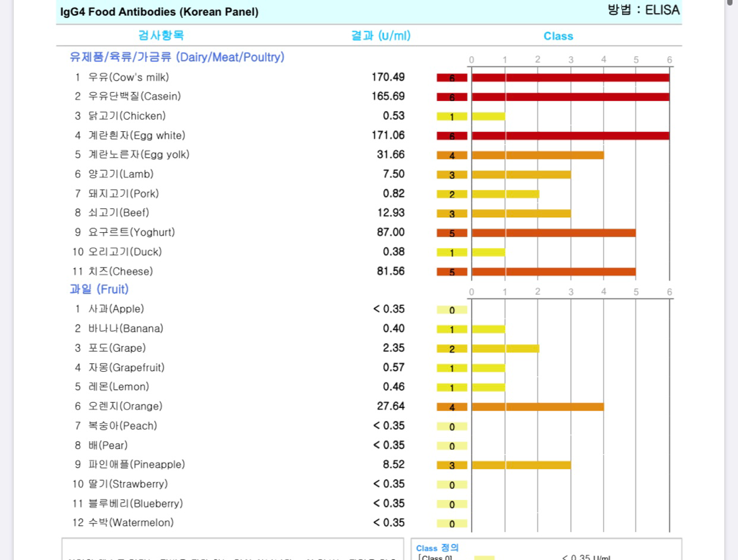The width and height of the screenshot is (738, 560).
Task: Click the Orange class 4 badge
Action: tap(452, 407)
